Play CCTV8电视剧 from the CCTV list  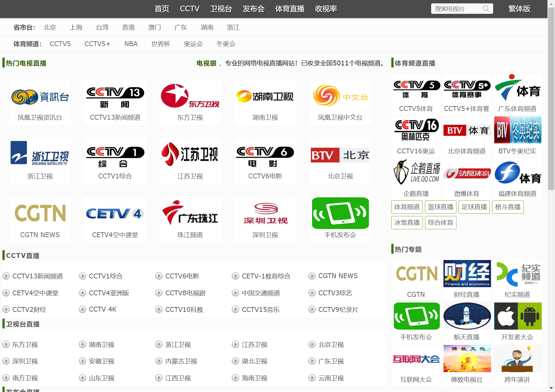tap(185, 293)
